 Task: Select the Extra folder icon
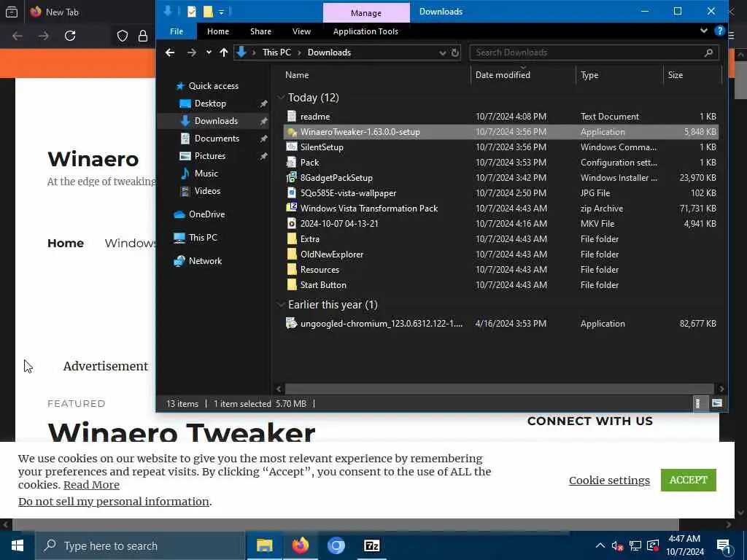292,238
